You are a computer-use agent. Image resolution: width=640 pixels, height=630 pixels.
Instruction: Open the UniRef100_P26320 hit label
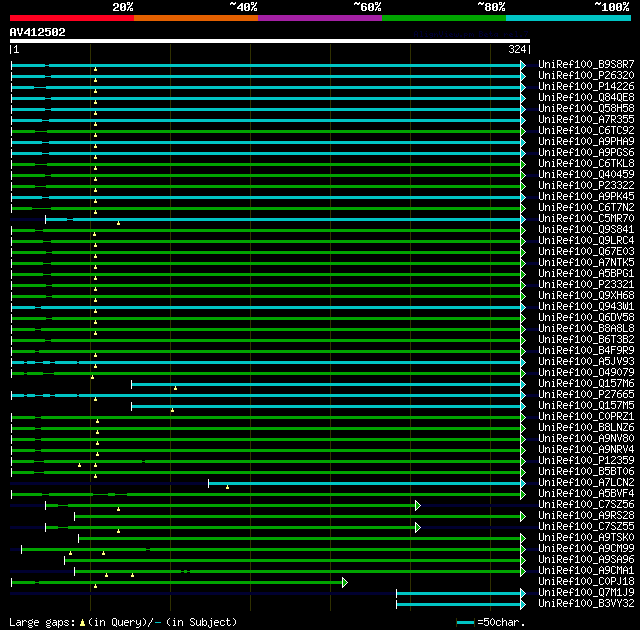(x=586, y=75)
